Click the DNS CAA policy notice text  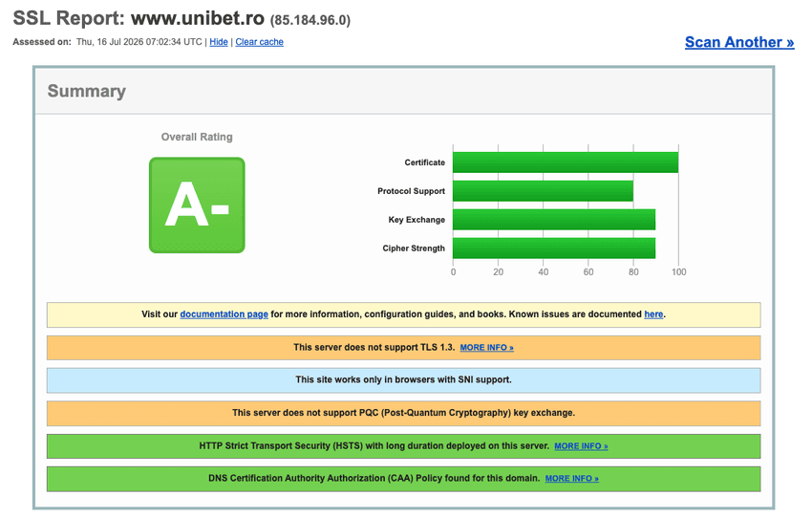coord(374,478)
